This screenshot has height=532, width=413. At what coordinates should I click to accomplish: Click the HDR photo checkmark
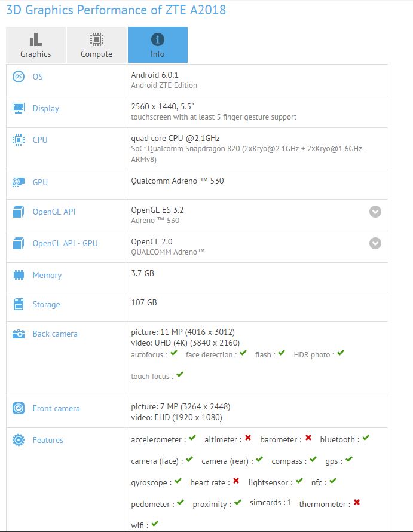tap(341, 353)
